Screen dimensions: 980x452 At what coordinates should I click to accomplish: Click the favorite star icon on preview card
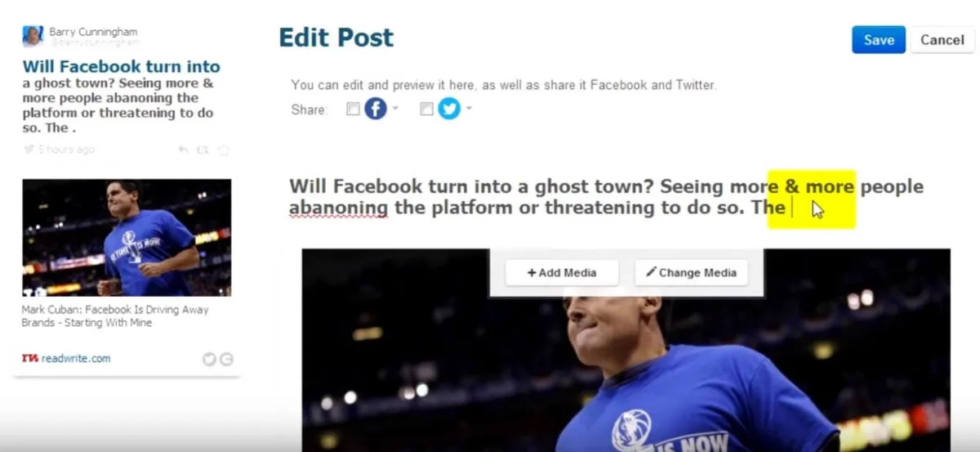223,150
